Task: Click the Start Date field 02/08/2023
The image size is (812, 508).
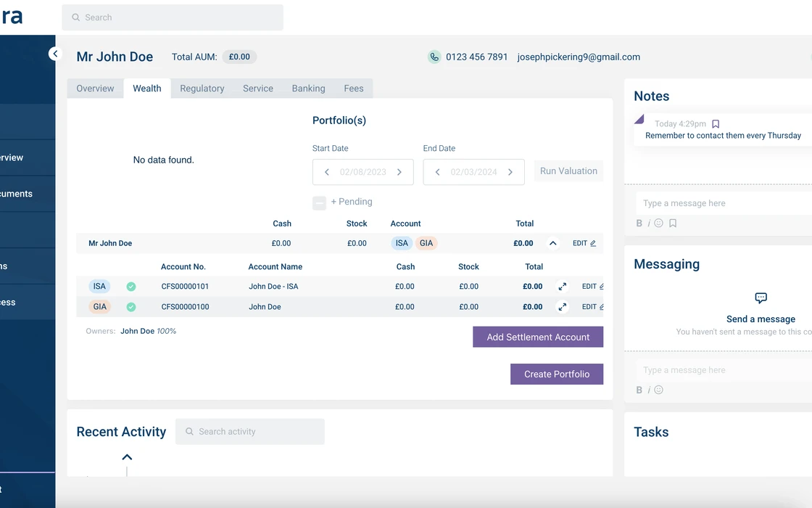Action: [363, 172]
